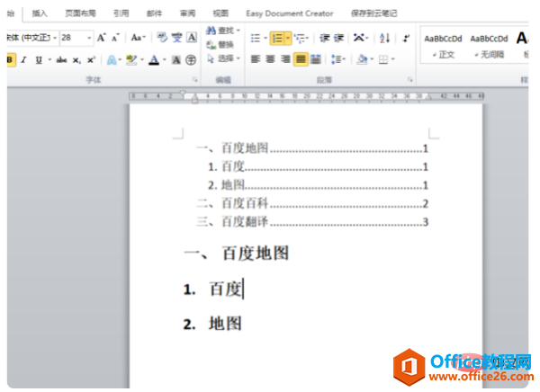This screenshot has width=540, height=392.
Task: Open the font size combo box showing 28
Action: click(76, 38)
